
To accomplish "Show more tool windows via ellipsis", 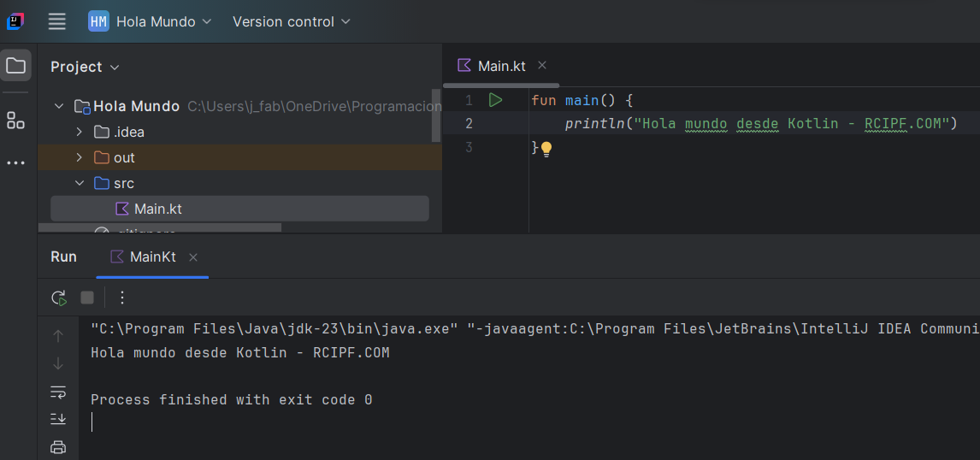I will click(15, 162).
